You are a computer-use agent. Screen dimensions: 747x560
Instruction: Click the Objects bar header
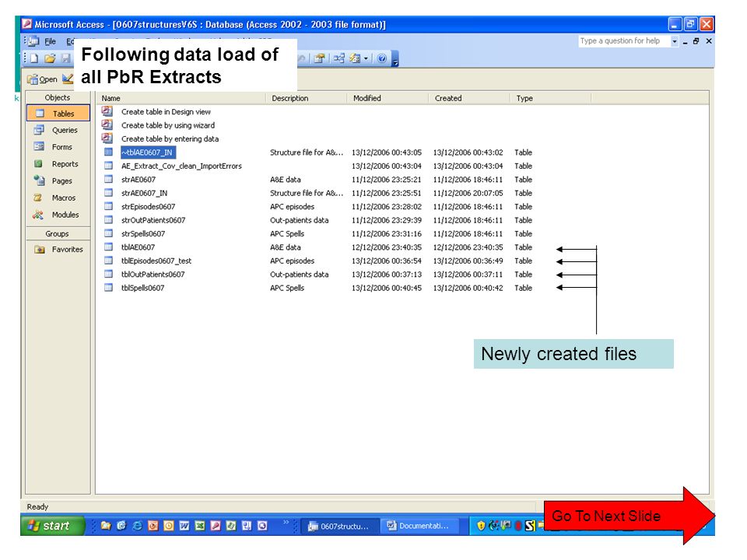(x=58, y=98)
